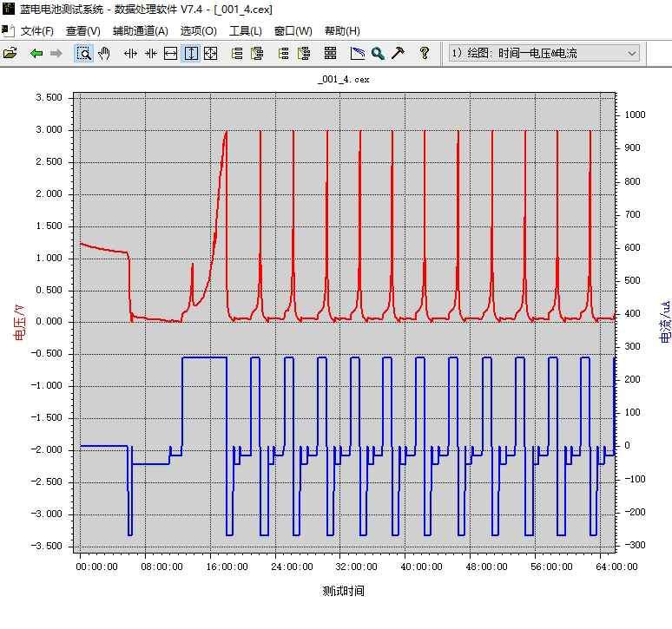Click the hammer tool icon
Image resolution: width=672 pixels, height=629 pixels.
click(398, 53)
